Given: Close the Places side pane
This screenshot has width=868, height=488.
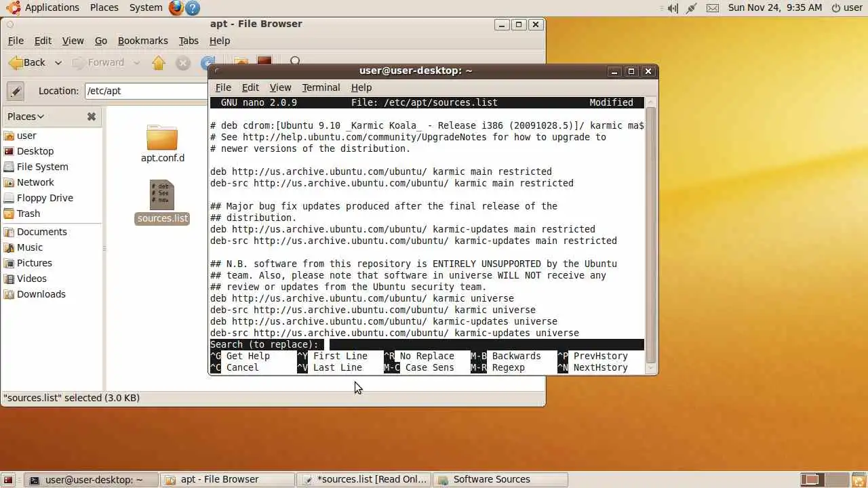Looking at the screenshot, I should [x=92, y=117].
